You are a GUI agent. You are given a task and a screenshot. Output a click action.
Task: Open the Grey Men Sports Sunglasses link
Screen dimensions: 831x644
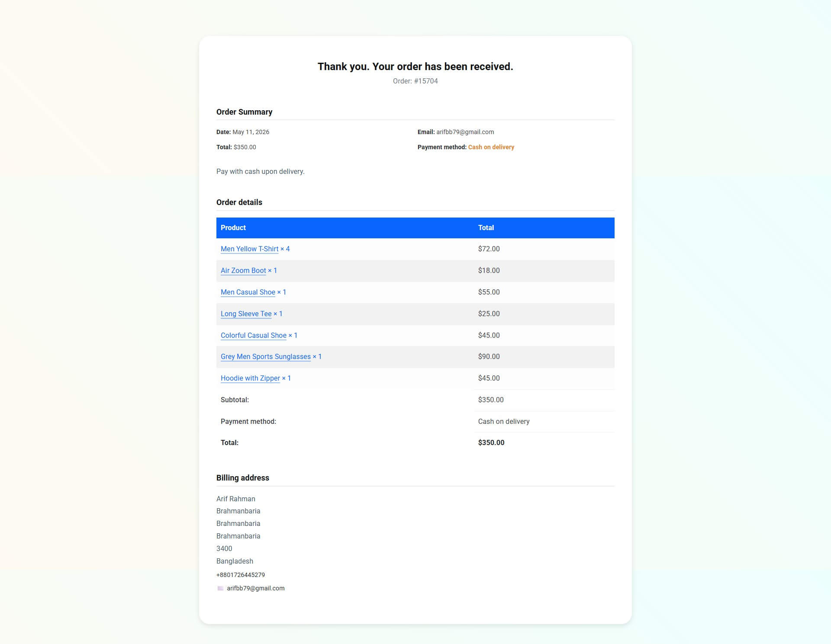(266, 356)
